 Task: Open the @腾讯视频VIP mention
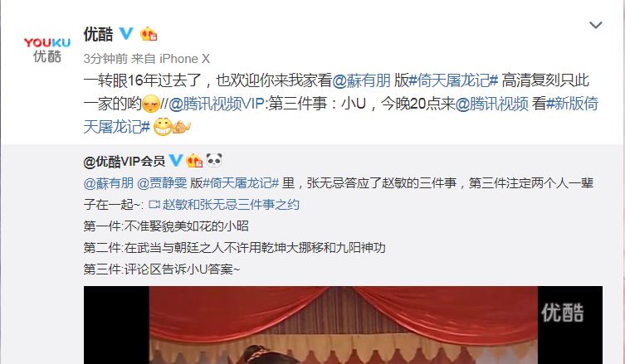(x=216, y=104)
